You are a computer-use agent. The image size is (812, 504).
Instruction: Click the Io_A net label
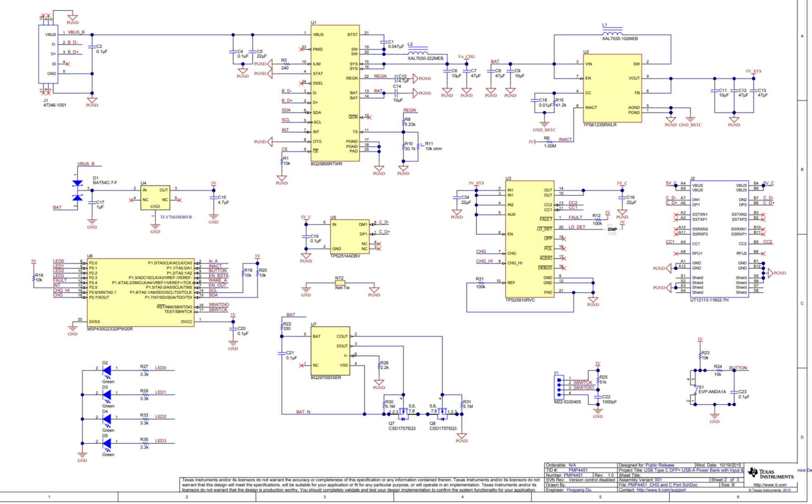tap(213, 261)
